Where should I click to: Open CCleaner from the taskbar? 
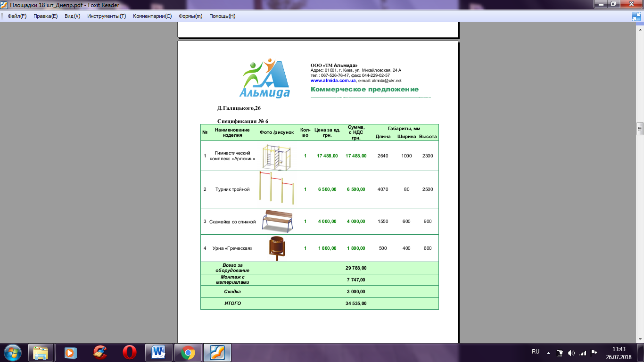[99, 352]
